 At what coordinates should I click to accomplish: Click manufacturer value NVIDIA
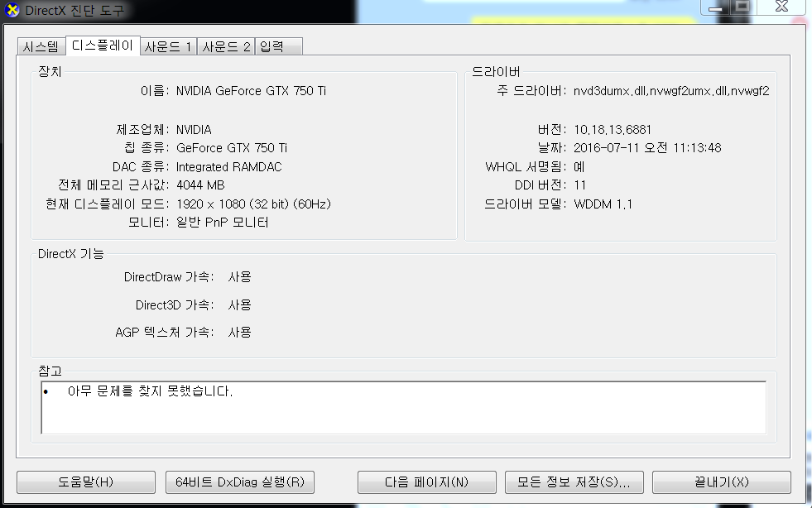point(194,129)
